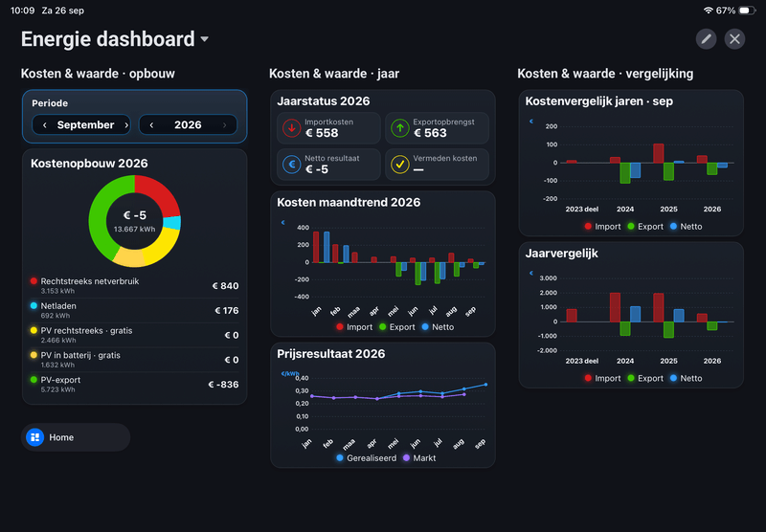Tap the Periode label
The height and width of the screenshot is (532, 766).
[x=50, y=103]
